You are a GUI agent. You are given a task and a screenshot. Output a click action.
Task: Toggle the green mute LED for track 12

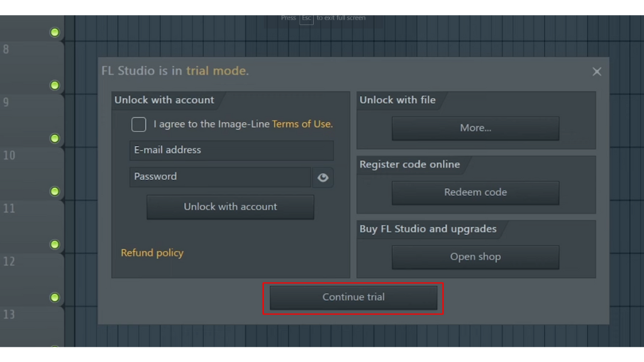[55, 297]
